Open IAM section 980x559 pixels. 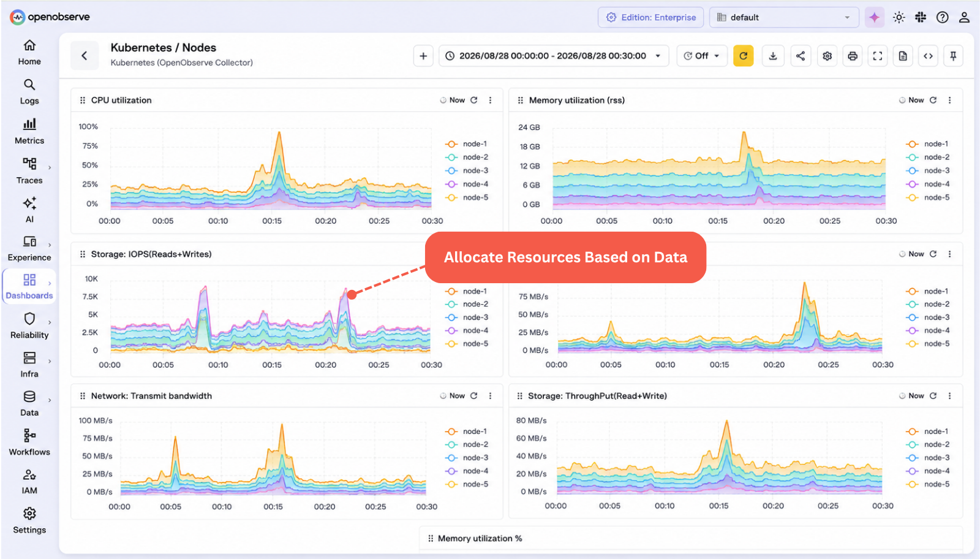point(29,482)
